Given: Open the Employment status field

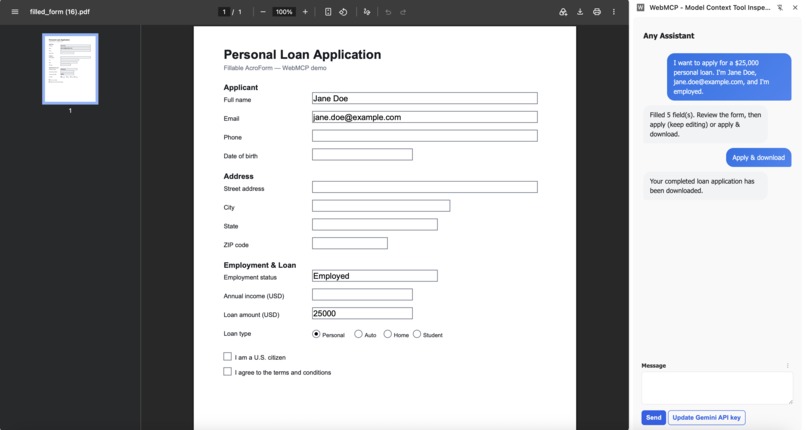Looking at the screenshot, I should (x=375, y=276).
